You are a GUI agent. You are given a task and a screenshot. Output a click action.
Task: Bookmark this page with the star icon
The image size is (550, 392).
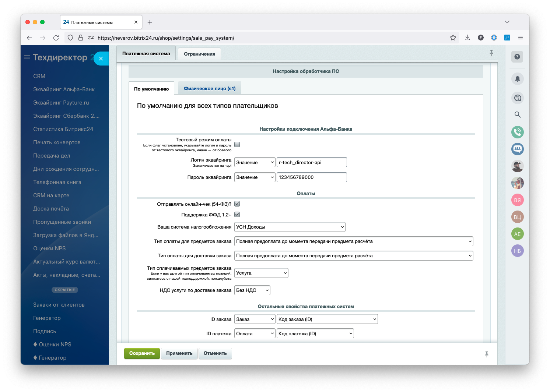453,38
